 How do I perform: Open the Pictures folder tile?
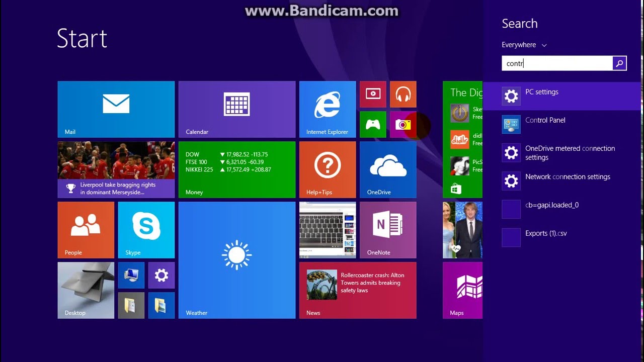[x=162, y=305]
